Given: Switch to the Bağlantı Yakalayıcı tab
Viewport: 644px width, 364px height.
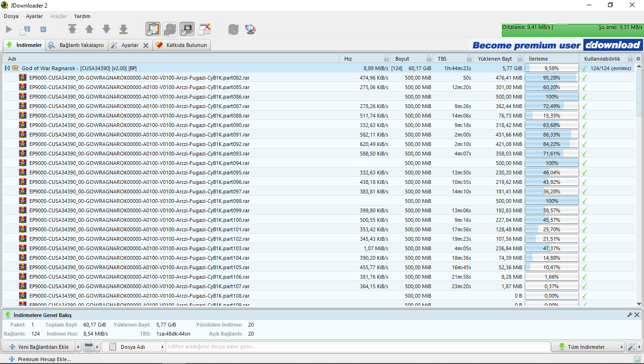Looking at the screenshot, I should pos(76,45).
